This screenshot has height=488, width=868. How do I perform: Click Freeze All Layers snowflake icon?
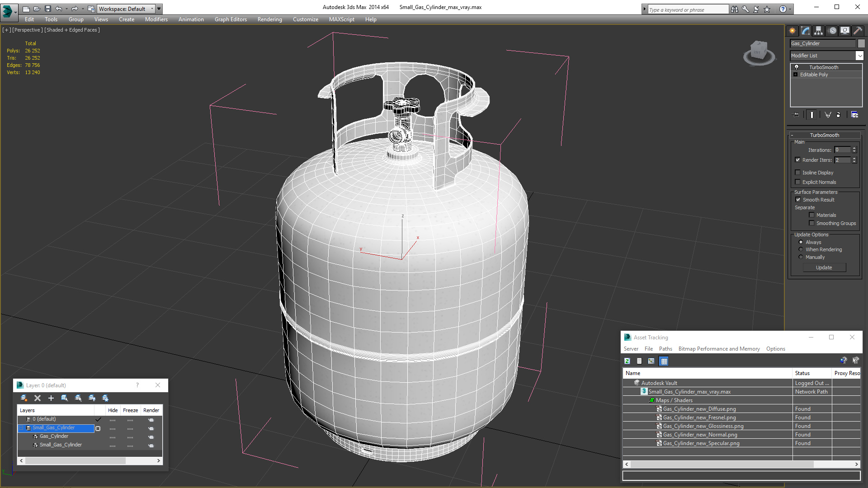click(x=105, y=398)
